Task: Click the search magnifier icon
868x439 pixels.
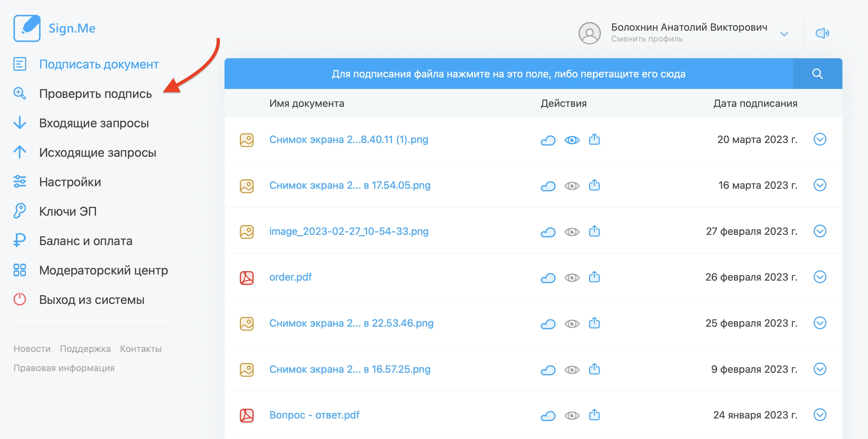Action: click(x=817, y=74)
